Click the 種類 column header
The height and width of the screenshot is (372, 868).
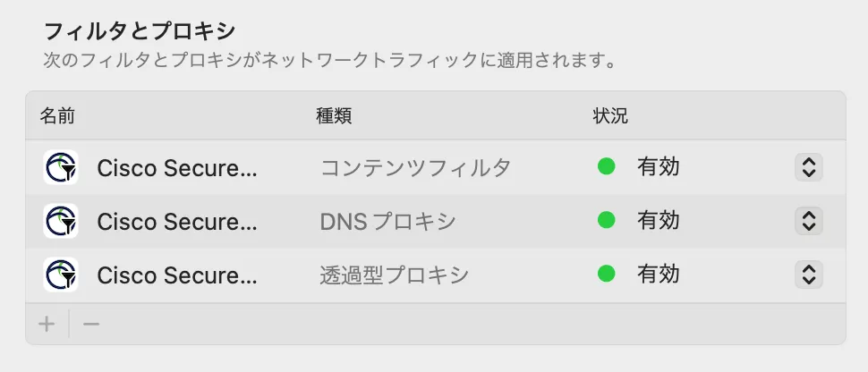tap(335, 115)
